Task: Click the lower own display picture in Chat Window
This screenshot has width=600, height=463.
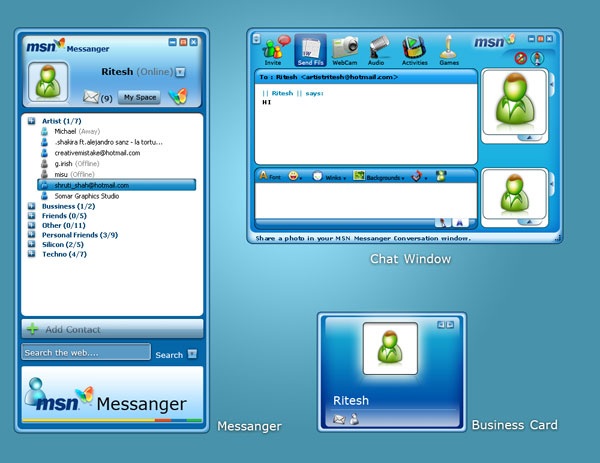Action: pyautogui.click(x=514, y=194)
